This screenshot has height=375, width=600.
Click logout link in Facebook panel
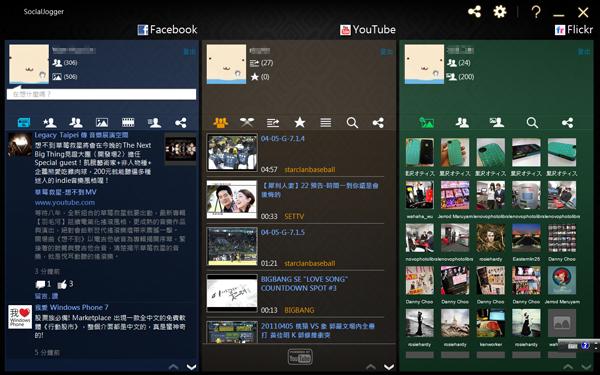point(189,51)
